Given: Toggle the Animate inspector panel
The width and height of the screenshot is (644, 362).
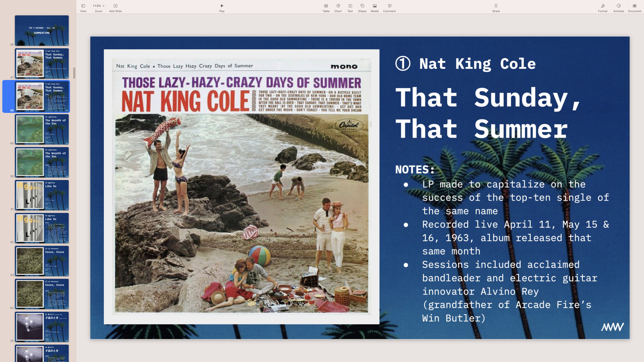Looking at the screenshot, I should pyautogui.click(x=619, y=6).
